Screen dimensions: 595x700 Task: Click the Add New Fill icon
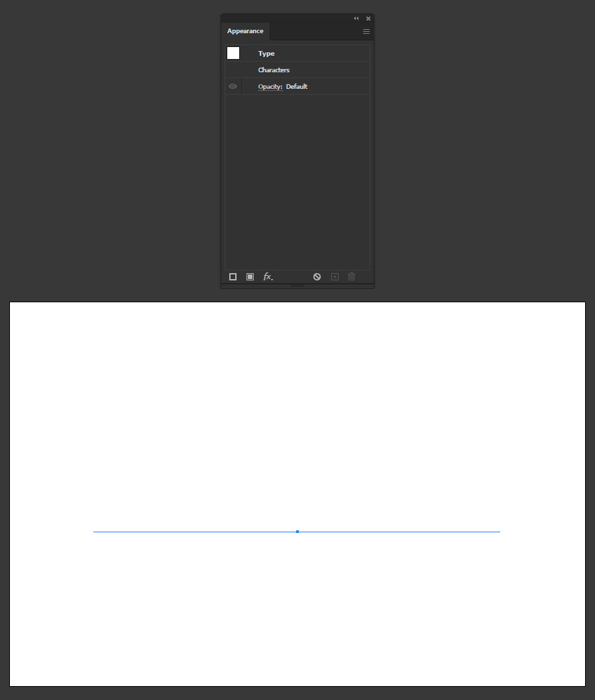point(250,277)
